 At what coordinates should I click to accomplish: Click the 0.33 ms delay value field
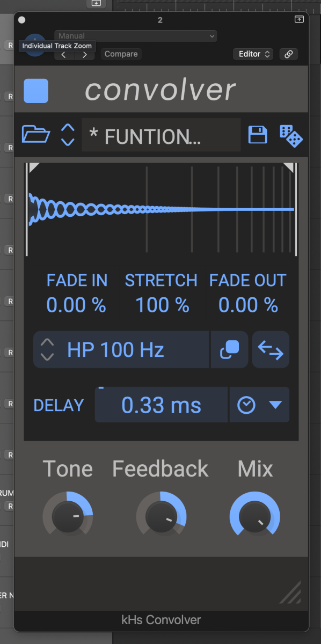pyautogui.click(x=161, y=405)
